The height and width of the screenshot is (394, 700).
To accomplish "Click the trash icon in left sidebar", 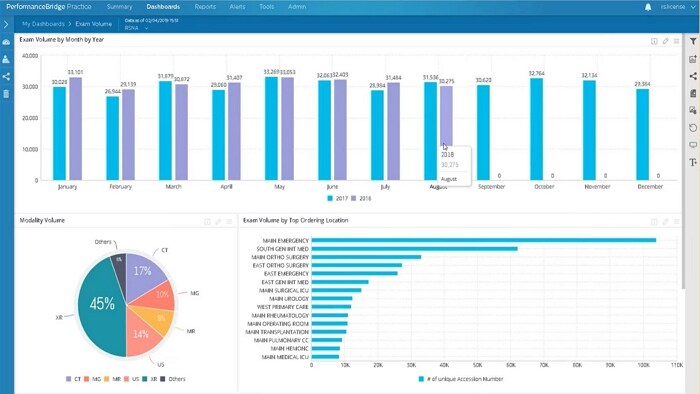I will pos(6,94).
